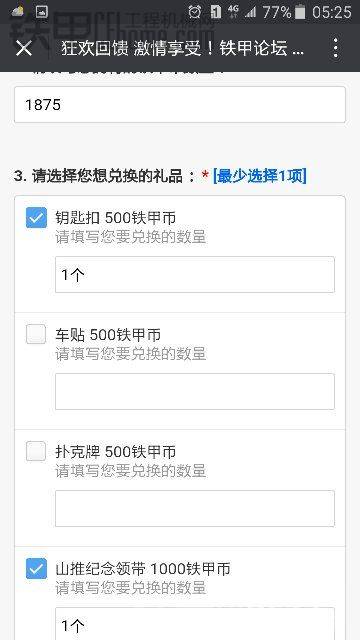
Task: Edit the 山推纪念领带 quantity field
Action: pos(195,624)
